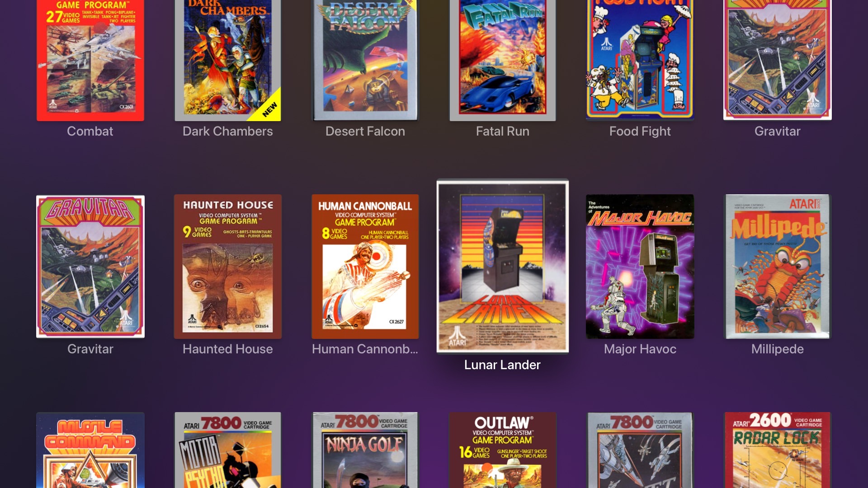The width and height of the screenshot is (868, 488).
Task: Click the Food Fight title label
Action: [640, 131]
